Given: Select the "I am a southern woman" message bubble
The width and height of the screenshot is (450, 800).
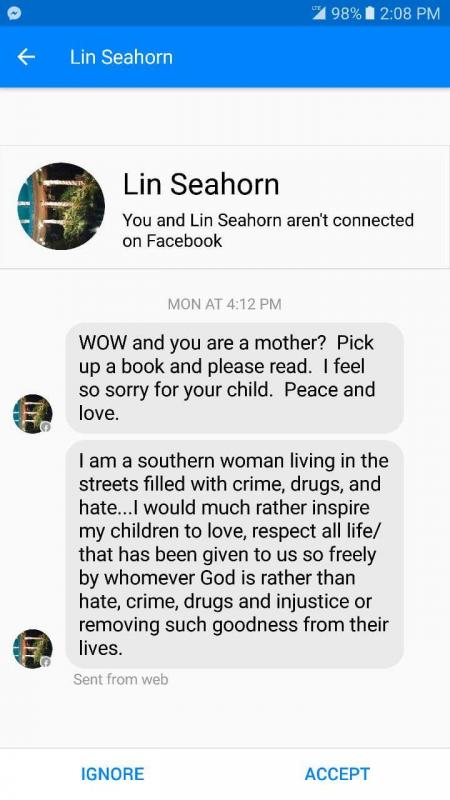Looking at the screenshot, I should click(x=235, y=555).
